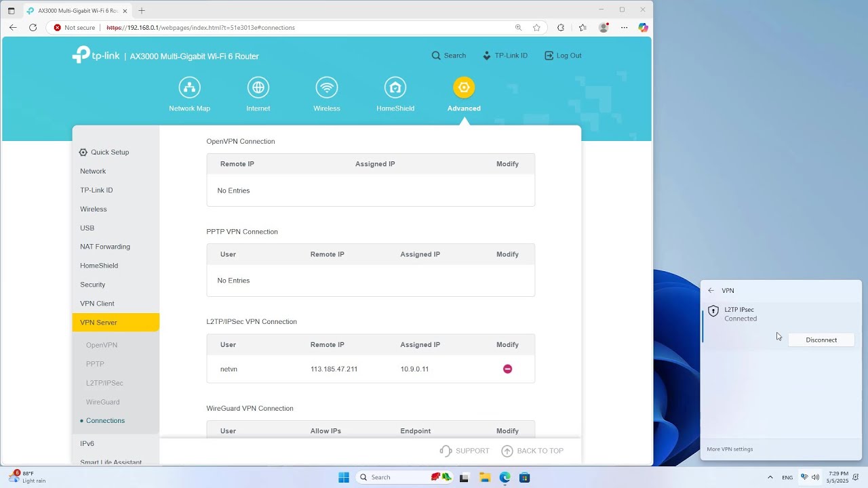Select Connections submenu item
This screenshot has width=868, height=488.
[x=105, y=421]
